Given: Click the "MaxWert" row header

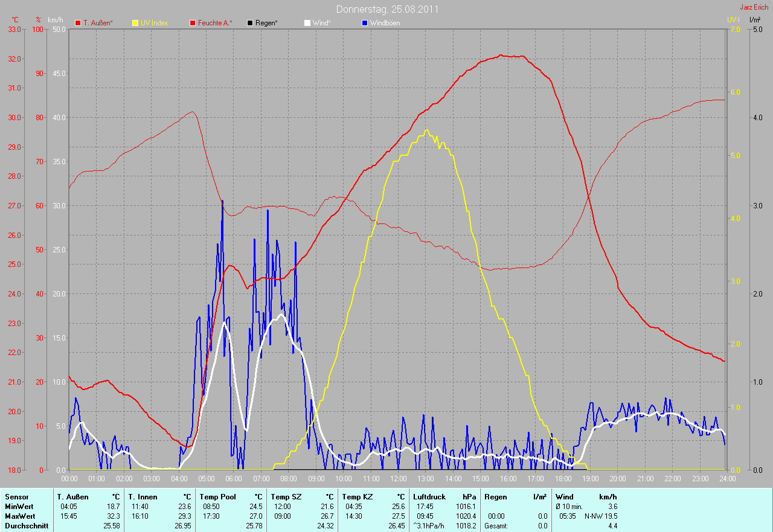Looking at the screenshot, I should pos(20,516).
